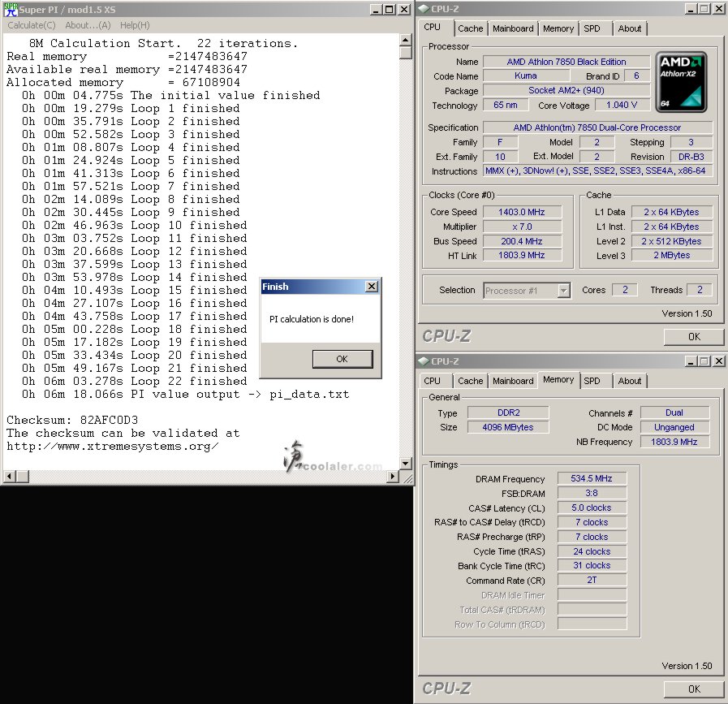Image resolution: width=728 pixels, height=704 pixels.
Task: Minimize the Super PI window
Action: (x=376, y=9)
